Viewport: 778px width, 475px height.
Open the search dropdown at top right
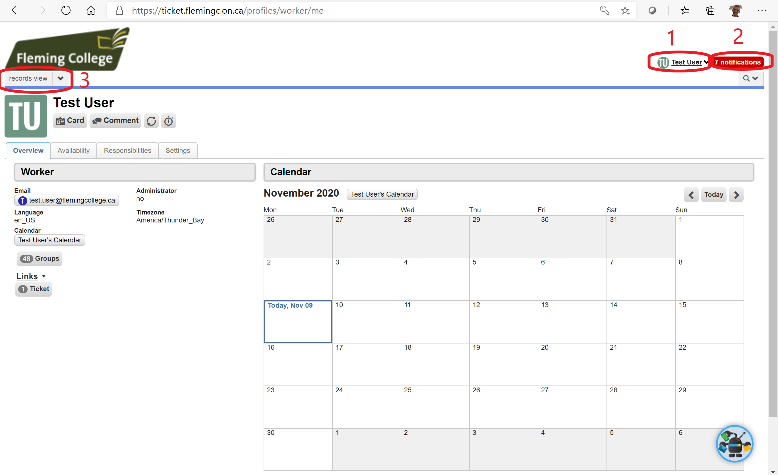click(x=749, y=78)
